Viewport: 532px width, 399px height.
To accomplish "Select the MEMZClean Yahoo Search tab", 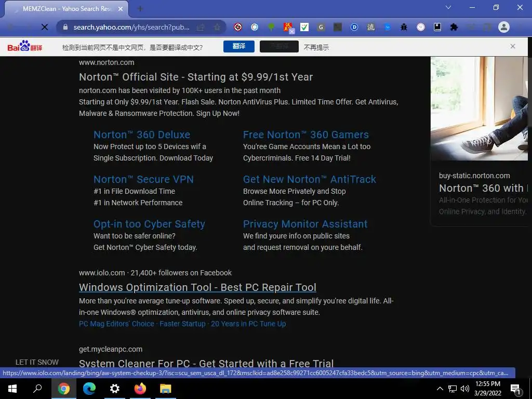I will (x=66, y=9).
